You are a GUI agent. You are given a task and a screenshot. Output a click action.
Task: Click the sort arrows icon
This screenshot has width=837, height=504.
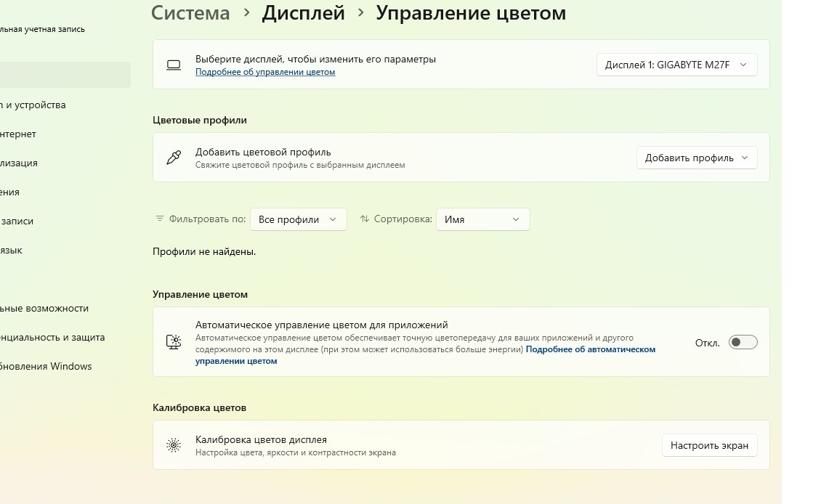coord(365,219)
